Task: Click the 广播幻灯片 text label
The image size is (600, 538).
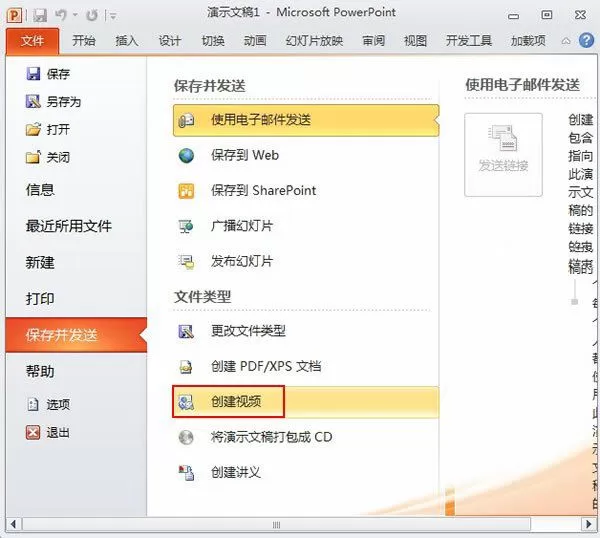Action: (x=242, y=226)
